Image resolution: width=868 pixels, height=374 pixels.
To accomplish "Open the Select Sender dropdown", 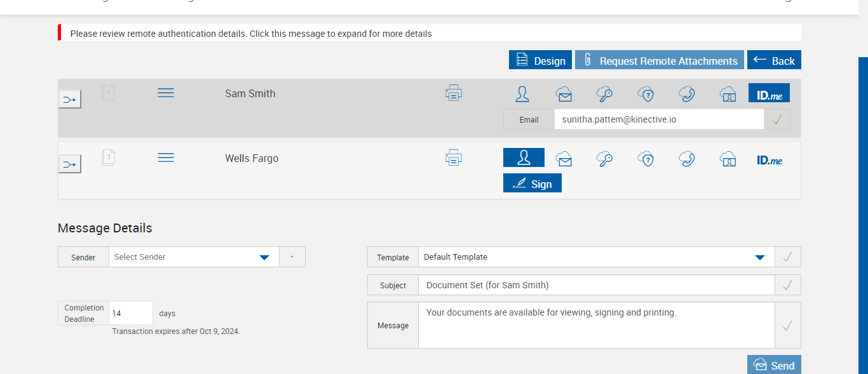I will (x=264, y=257).
